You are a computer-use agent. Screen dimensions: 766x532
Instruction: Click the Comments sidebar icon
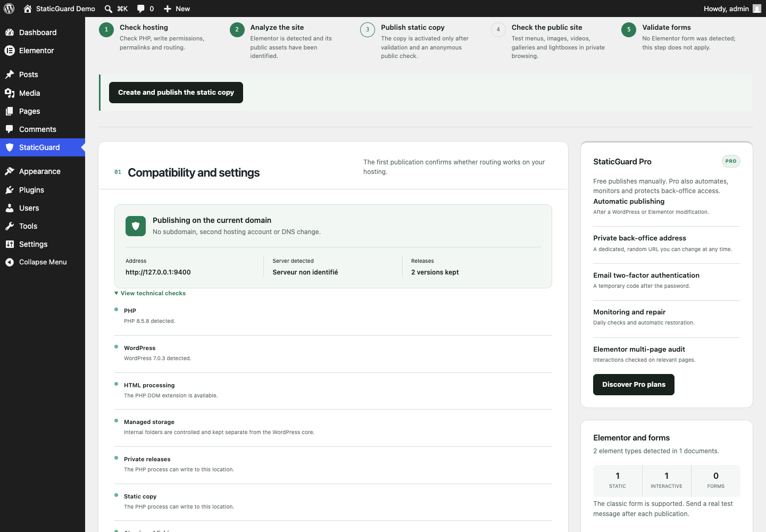[x=10, y=129]
